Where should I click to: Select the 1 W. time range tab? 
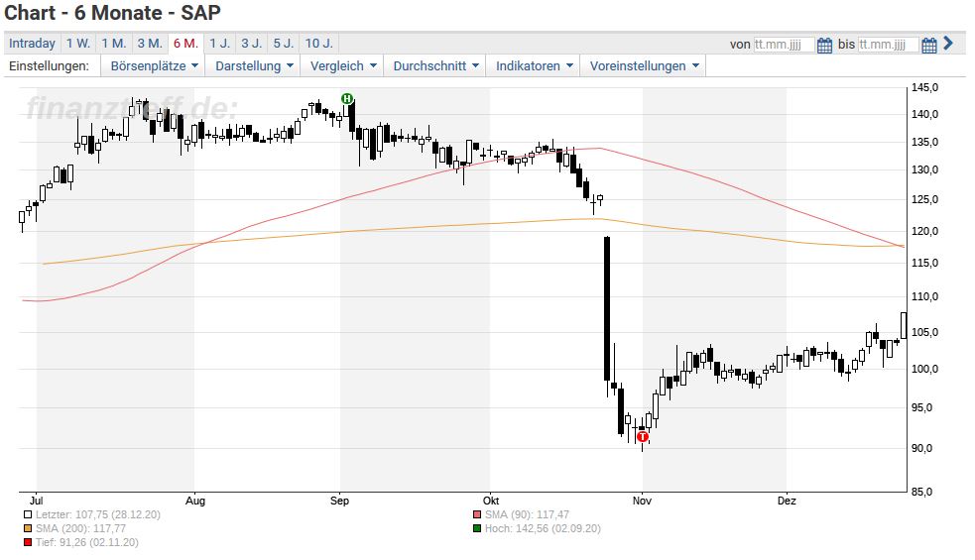78,44
